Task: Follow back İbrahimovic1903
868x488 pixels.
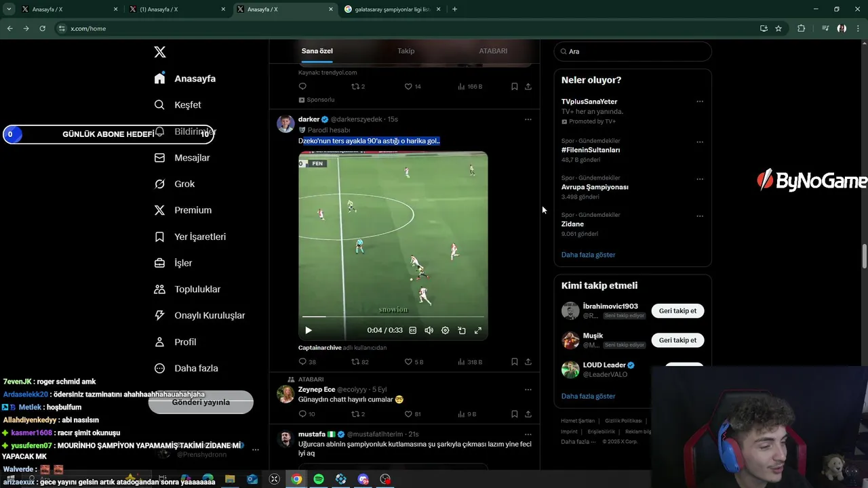Action: [677, 311]
